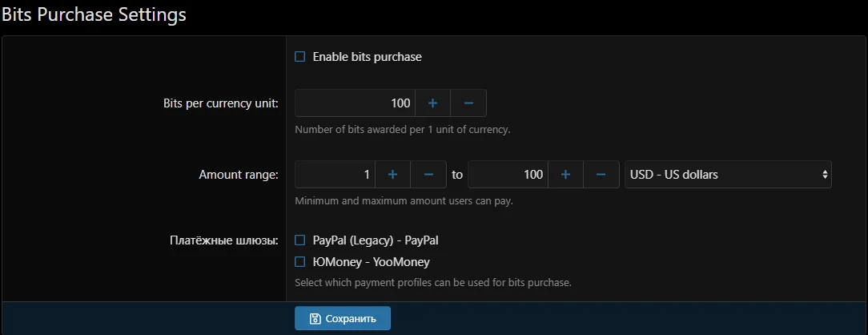This screenshot has height=335, width=868.
Task: Click the minimum amount input field
Action: [335, 175]
